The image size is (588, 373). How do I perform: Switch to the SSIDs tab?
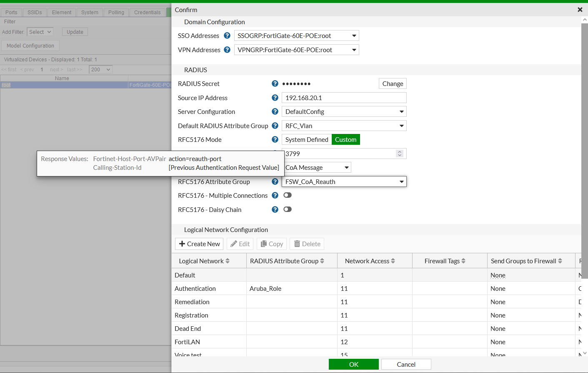click(34, 12)
